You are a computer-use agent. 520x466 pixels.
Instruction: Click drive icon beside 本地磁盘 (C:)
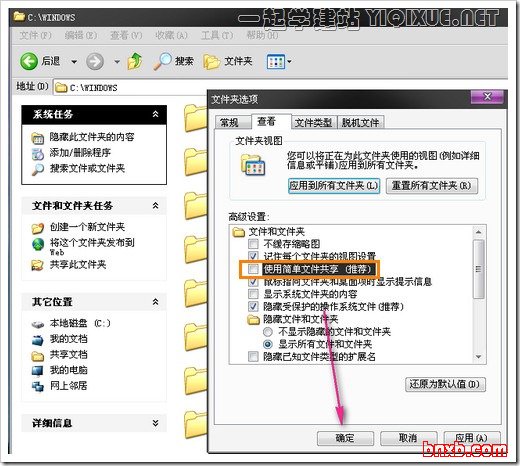coord(38,324)
